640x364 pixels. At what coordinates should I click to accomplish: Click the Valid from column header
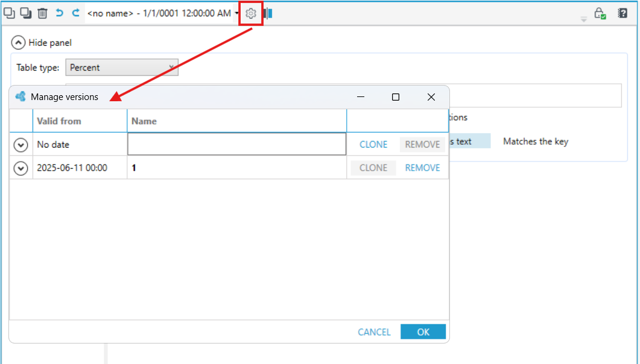point(80,121)
